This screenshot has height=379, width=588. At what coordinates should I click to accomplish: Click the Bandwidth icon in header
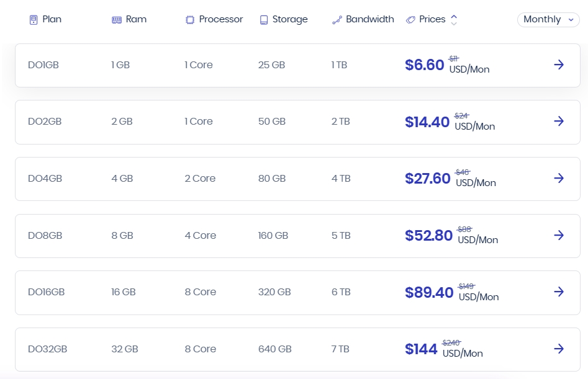point(337,20)
